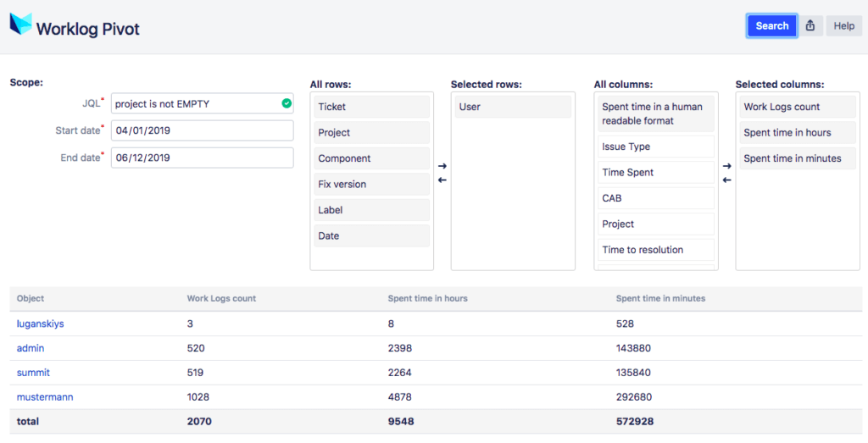Select Issue Type in All columns
868x443 pixels.
[656, 147]
